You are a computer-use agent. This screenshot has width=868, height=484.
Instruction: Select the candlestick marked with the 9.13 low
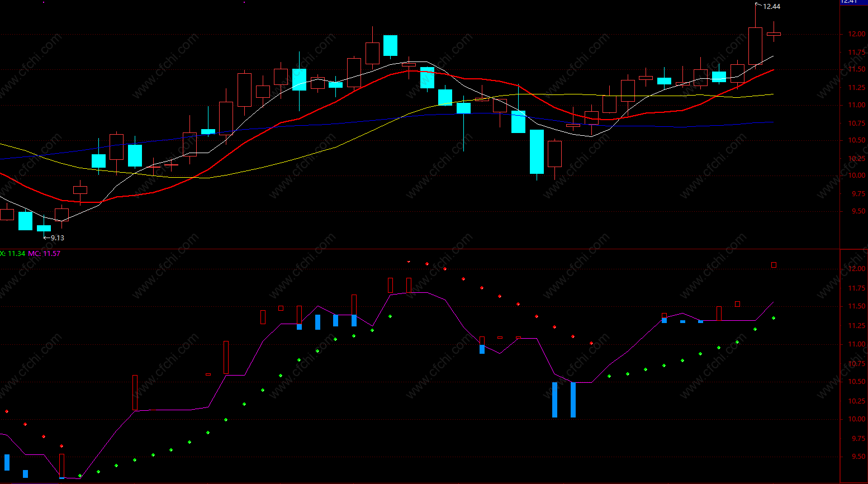coord(44,228)
